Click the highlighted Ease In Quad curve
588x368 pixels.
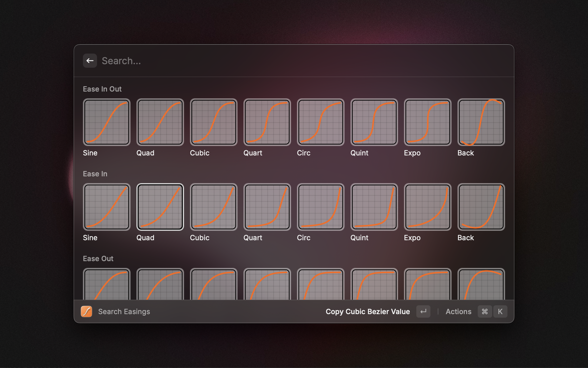(160, 207)
